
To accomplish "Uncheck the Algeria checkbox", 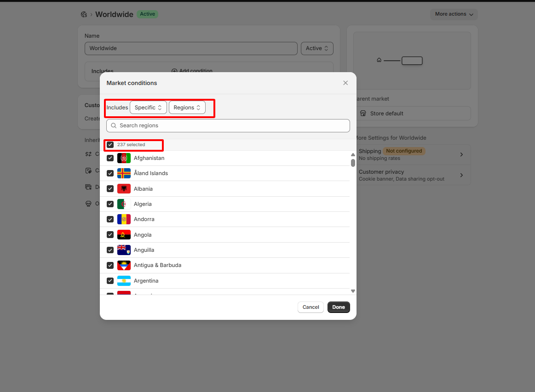I will click(x=110, y=204).
